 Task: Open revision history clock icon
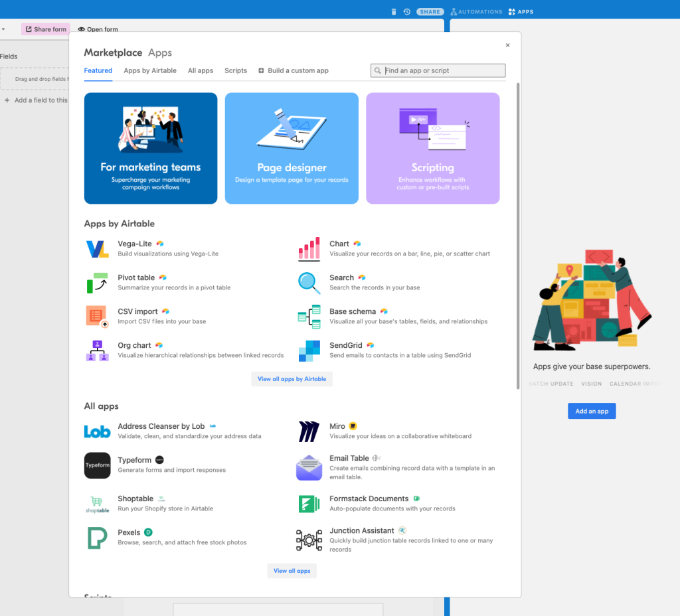[x=407, y=12]
